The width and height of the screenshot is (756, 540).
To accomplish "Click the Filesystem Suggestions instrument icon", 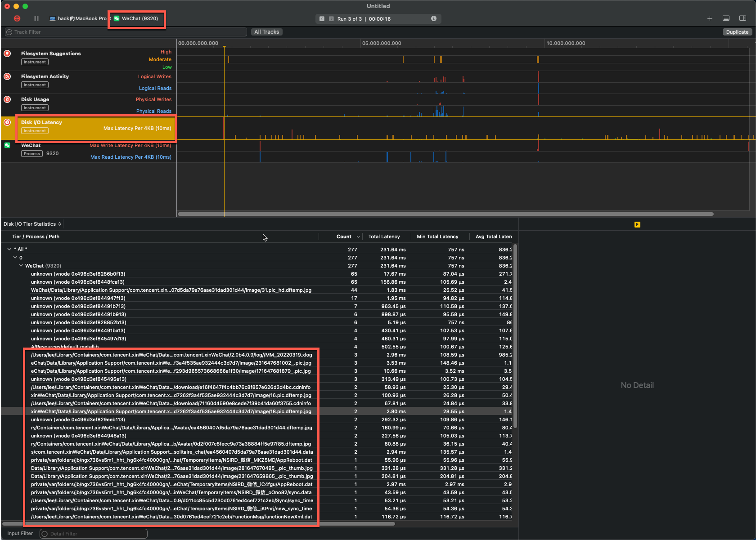I will (x=7, y=54).
